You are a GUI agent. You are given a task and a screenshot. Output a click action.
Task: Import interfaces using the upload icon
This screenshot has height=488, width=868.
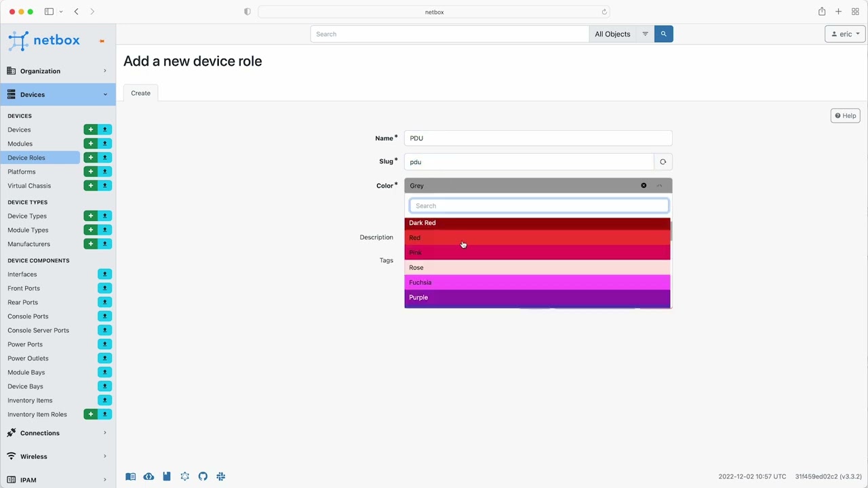[104, 274]
